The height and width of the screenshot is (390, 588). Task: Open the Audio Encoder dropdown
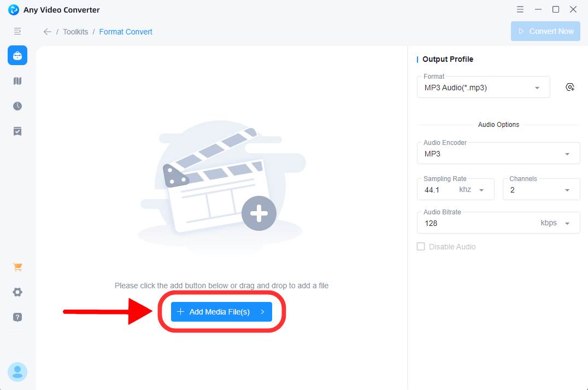[498, 154]
